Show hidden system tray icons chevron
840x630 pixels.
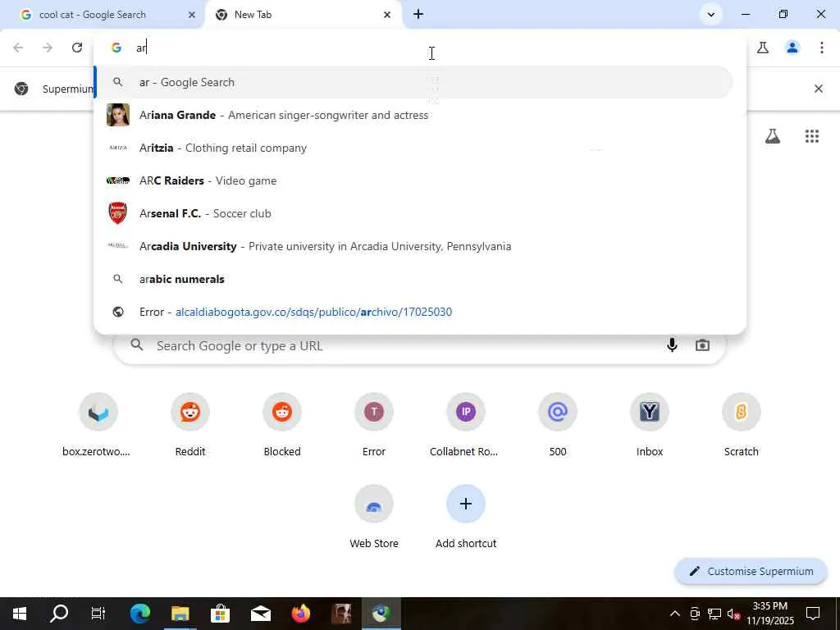[675, 614]
